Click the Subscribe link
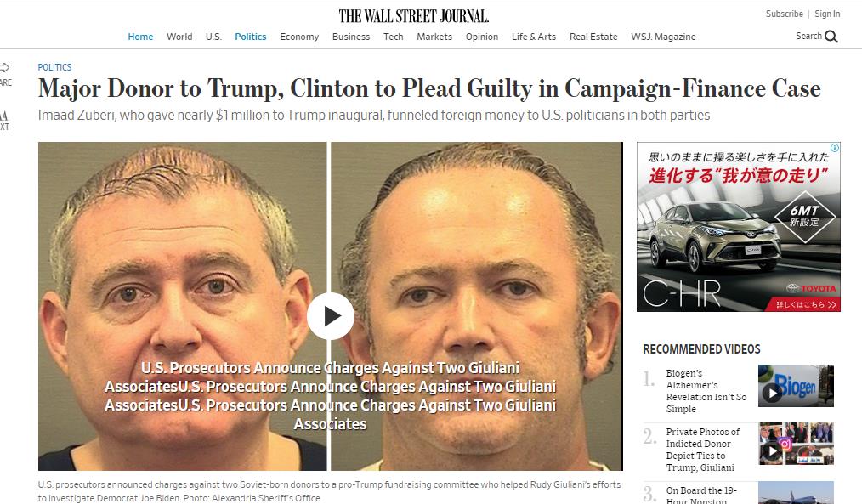Image resolution: width=862 pixels, height=504 pixels. (784, 14)
